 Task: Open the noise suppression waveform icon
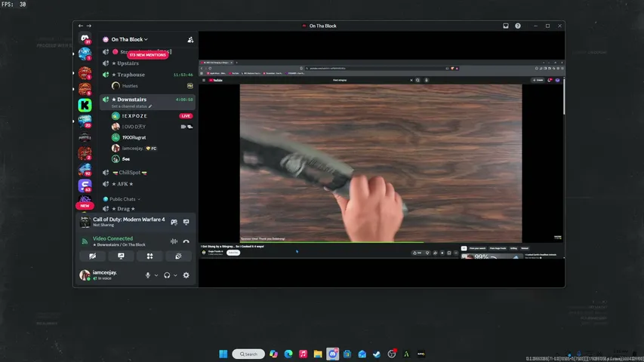[174, 241]
